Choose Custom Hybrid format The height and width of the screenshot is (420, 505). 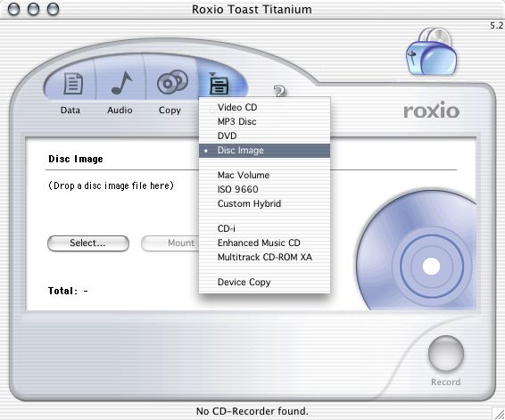(x=265, y=203)
